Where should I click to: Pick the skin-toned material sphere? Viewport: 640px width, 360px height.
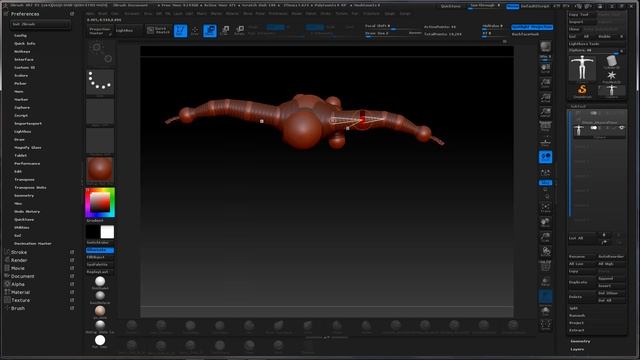coord(100,311)
